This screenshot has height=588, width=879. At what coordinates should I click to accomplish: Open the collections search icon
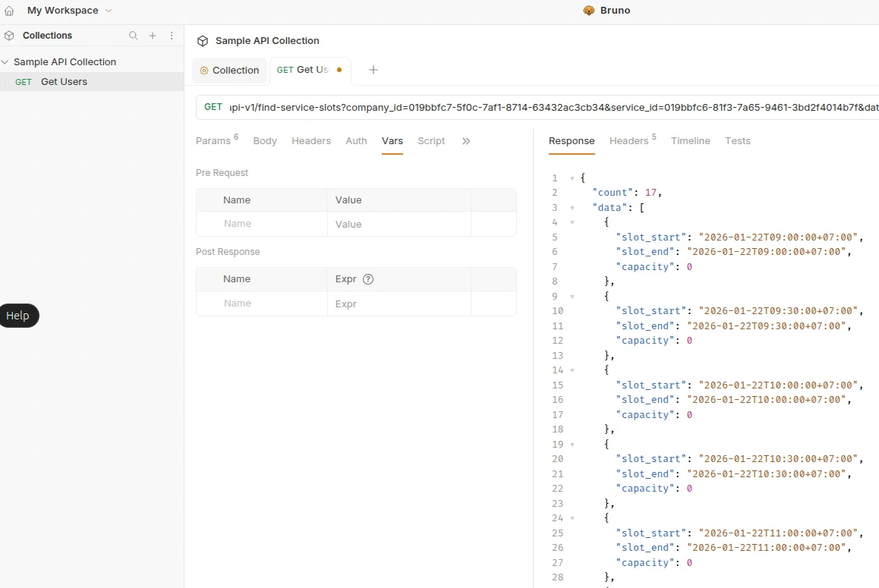tap(134, 36)
